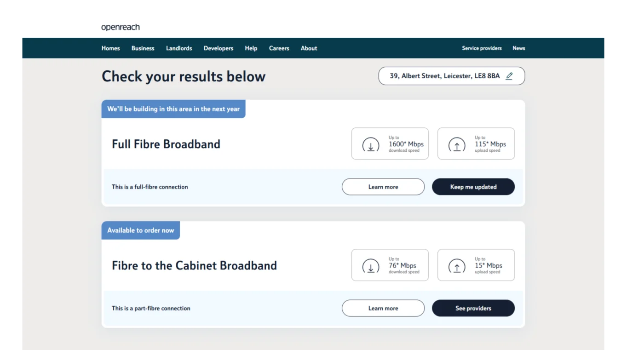The image size is (644, 350).
Task: Follow the Service providers link
Action: coord(482,48)
